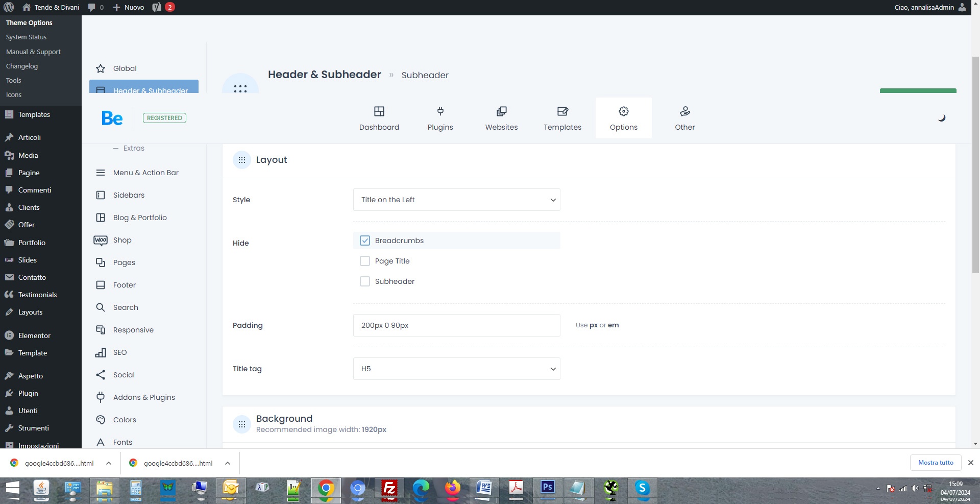Click the Header & Subheader breadcrumb title
980x504 pixels.
[325, 75]
